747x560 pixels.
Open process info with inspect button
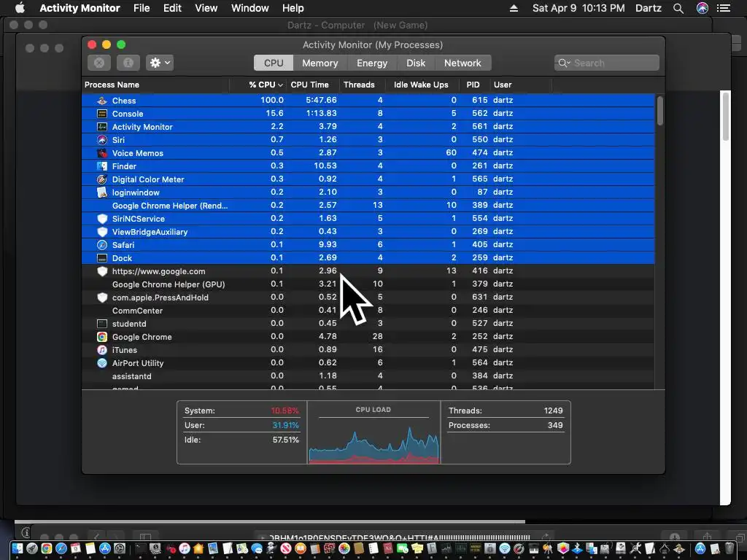[128, 63]
